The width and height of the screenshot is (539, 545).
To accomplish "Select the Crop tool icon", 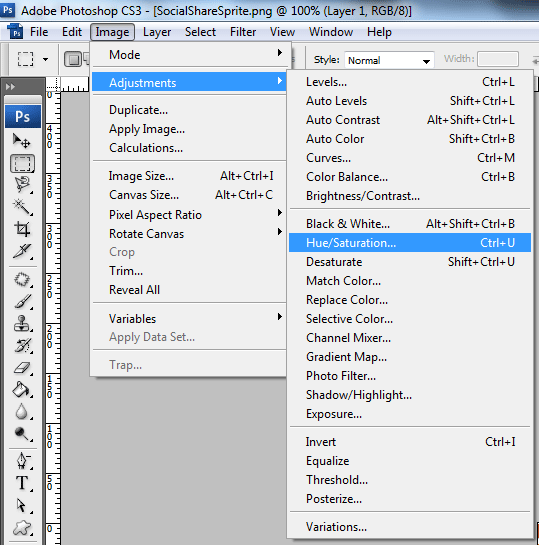I will (22, 229).
